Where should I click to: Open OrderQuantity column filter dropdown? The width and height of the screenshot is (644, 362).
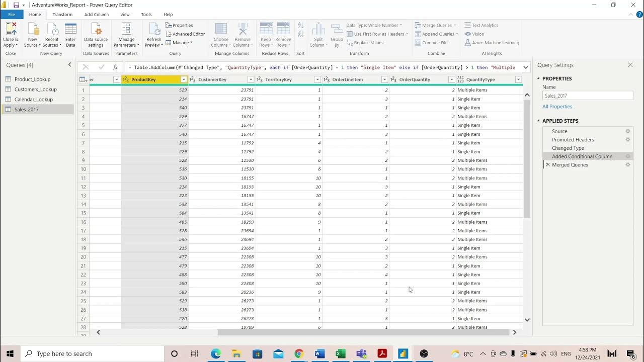[x=451, y=79]
